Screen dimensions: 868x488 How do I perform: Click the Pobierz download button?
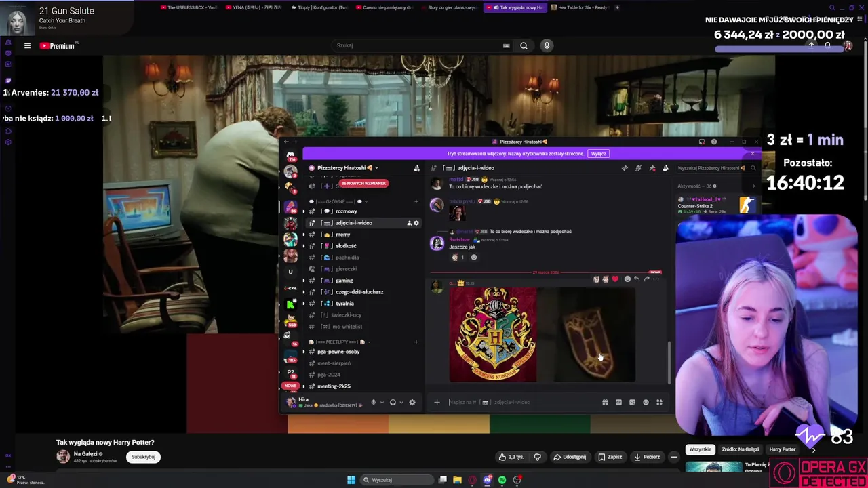[x=646, y=457]
